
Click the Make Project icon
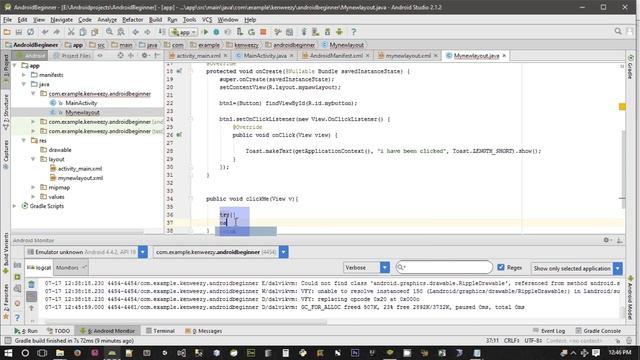click(x=162, y=32)
